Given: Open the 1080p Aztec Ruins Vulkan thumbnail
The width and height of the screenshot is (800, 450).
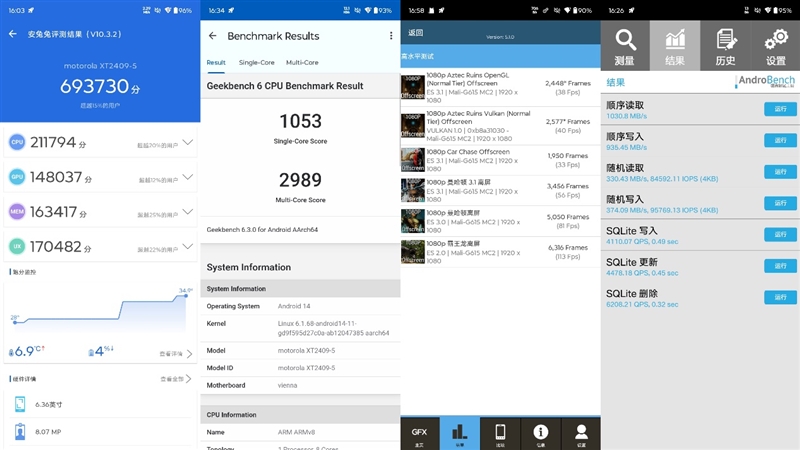Looking at the screenshot, I should 413,125.
